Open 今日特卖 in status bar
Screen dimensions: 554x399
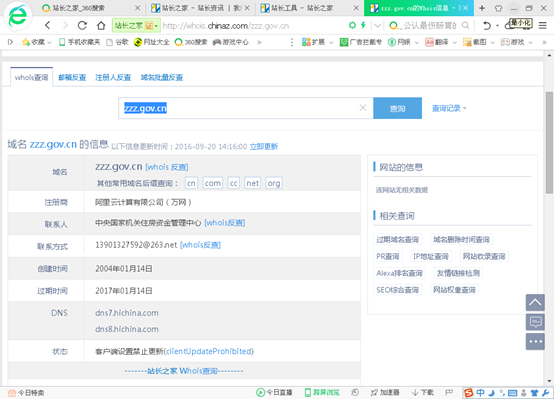[x=26, y=393]
